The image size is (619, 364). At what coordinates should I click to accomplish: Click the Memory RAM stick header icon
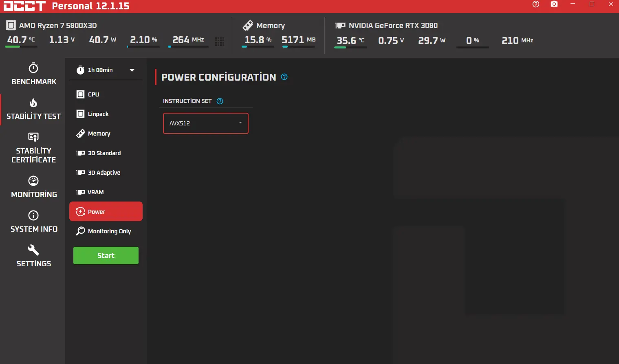[x=248, y=25]
